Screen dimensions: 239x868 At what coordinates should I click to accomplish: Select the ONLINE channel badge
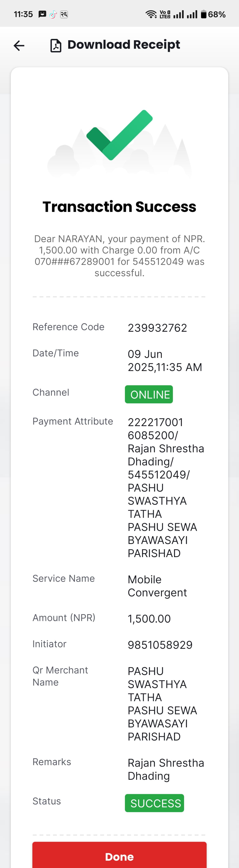[x=149, y=394]
